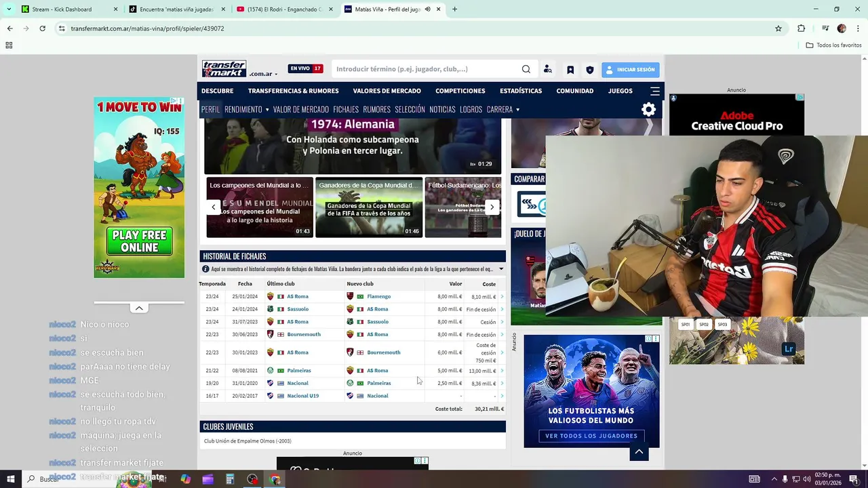Open the browser apps grid icon
Screen dimensions: 868x488
pos(9,45)
